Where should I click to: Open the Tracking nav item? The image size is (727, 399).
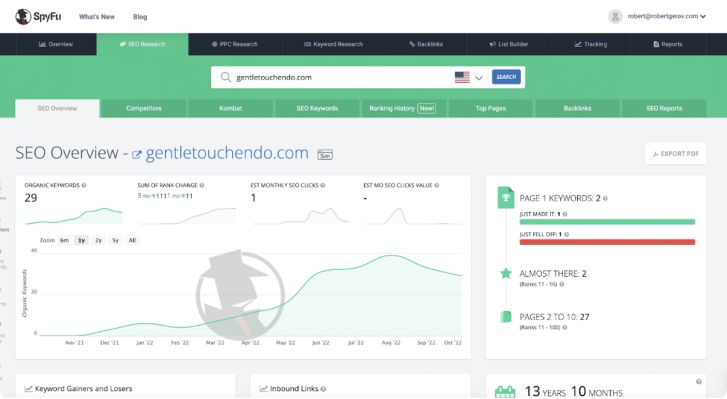pos(591,44)
